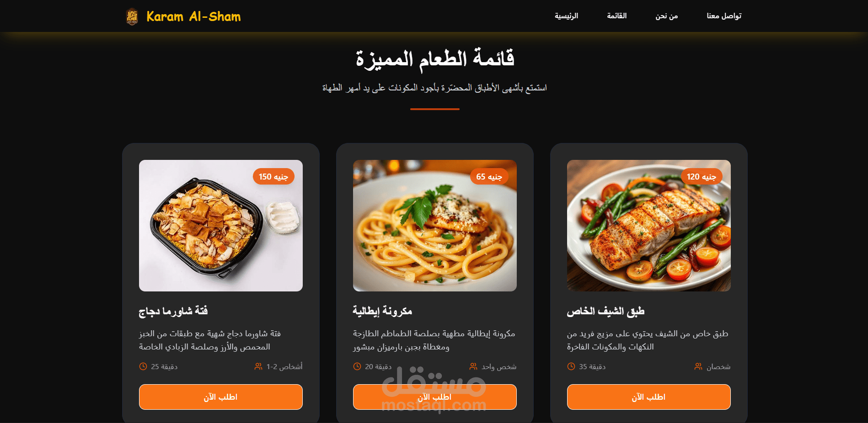Image resolution: width=868 pixels, height=423 pixels.
Task: Click the Karam Al-Sham logo icon
Action: coord(132,16)
